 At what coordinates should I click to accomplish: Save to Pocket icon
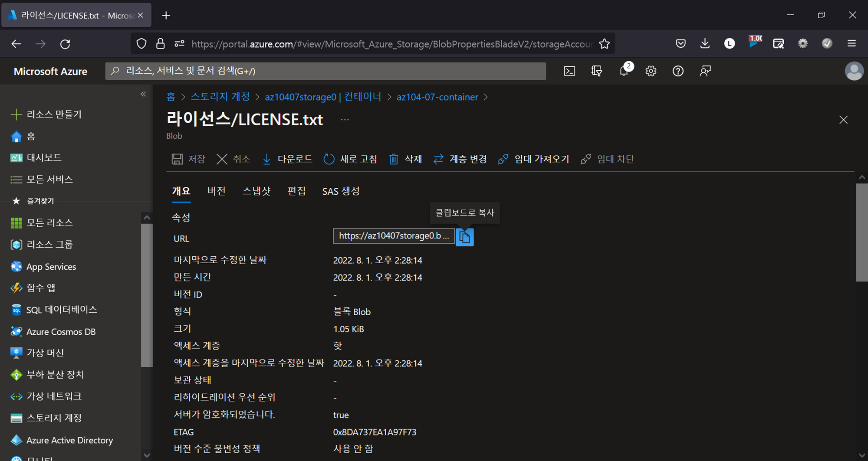[681, 43]
